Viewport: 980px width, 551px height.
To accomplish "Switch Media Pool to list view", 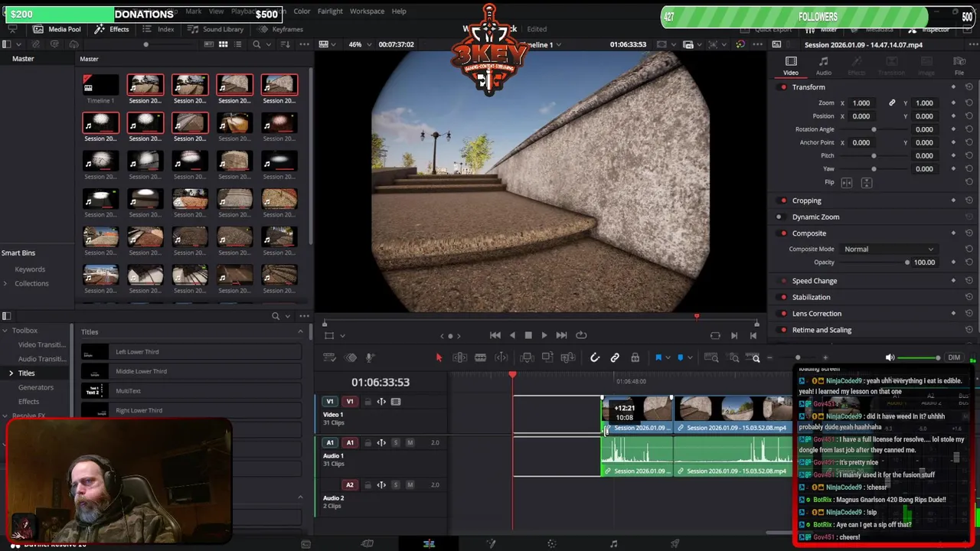I will click(x=238, y=44).
